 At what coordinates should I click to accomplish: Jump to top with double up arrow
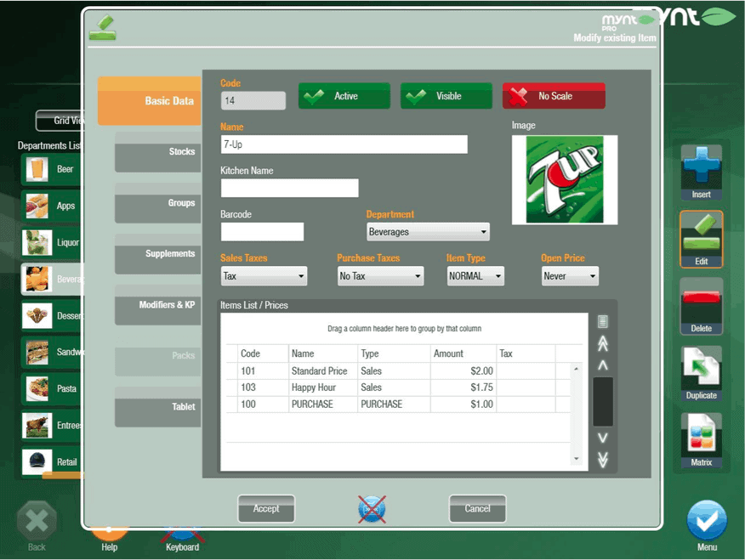[x=602, y=343]
